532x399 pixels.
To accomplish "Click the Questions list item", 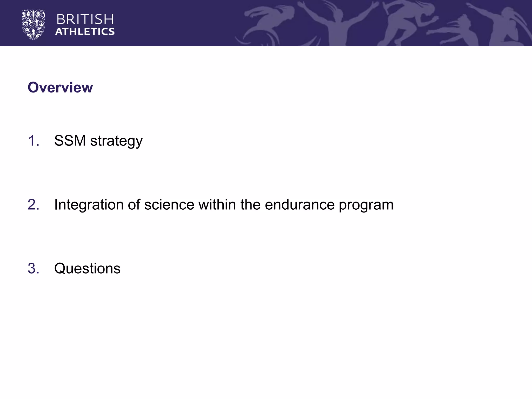I will point(87,268).
